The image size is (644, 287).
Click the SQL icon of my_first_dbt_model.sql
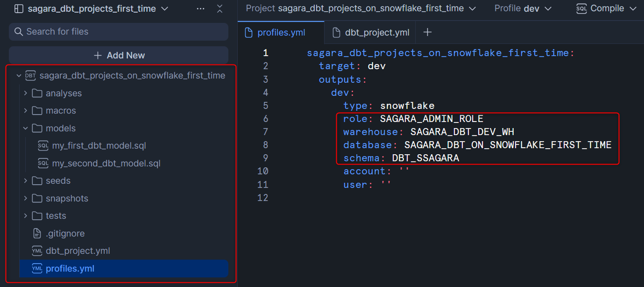pyautogui.click(x=43, y=146)
